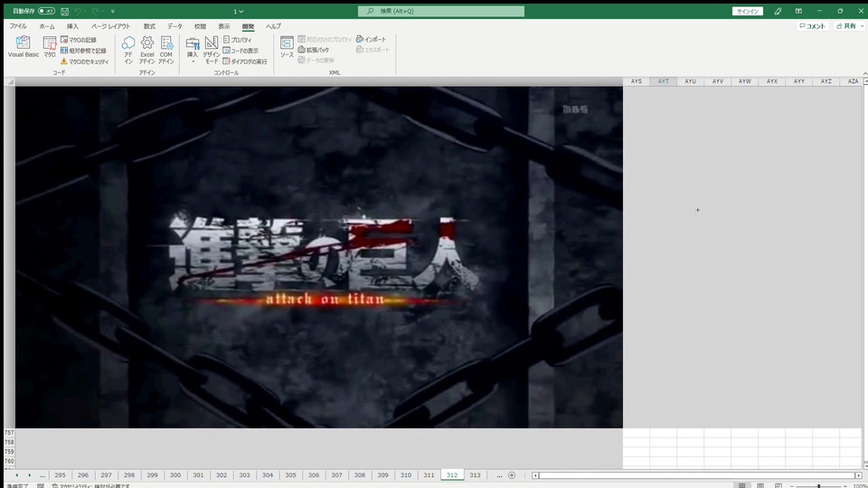
Task: Start recording a macro (マクロの記録)
Action: click(78, 40)
